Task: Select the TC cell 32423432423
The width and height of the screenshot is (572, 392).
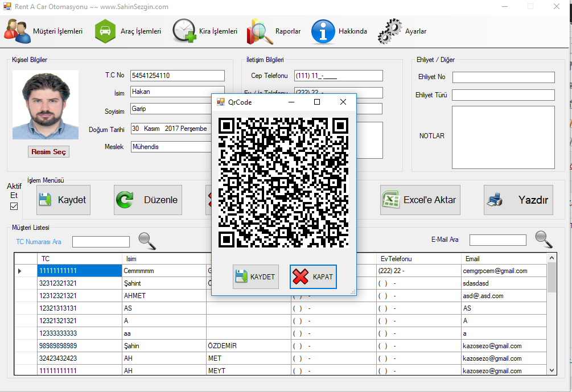Action: click(x=80, y=358)
